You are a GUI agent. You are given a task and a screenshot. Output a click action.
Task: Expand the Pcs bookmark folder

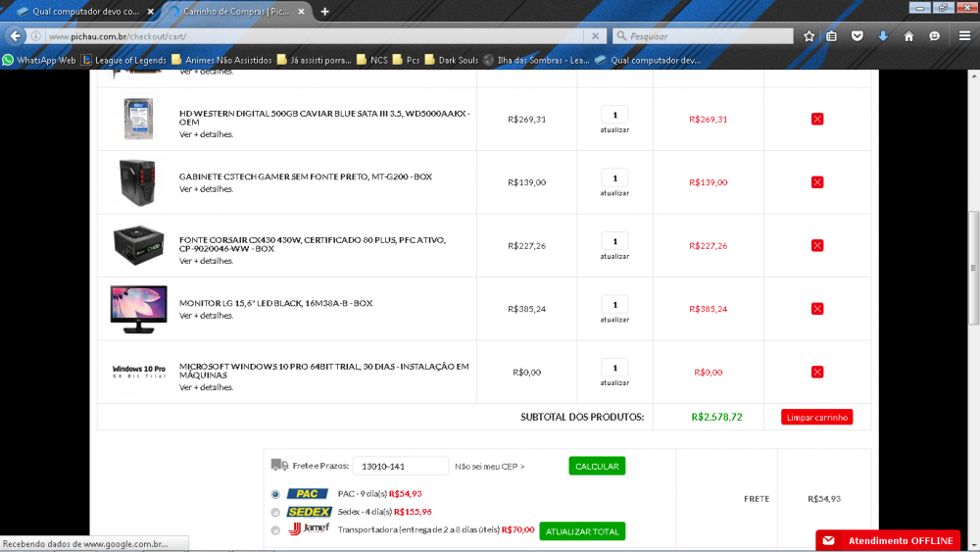(x=407, y=60)
